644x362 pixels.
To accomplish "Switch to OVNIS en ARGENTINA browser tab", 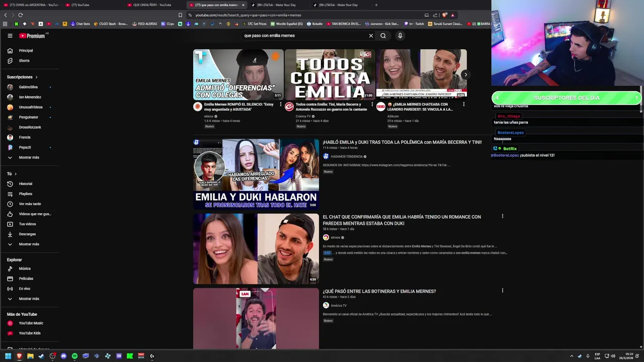I will [31, 5].
